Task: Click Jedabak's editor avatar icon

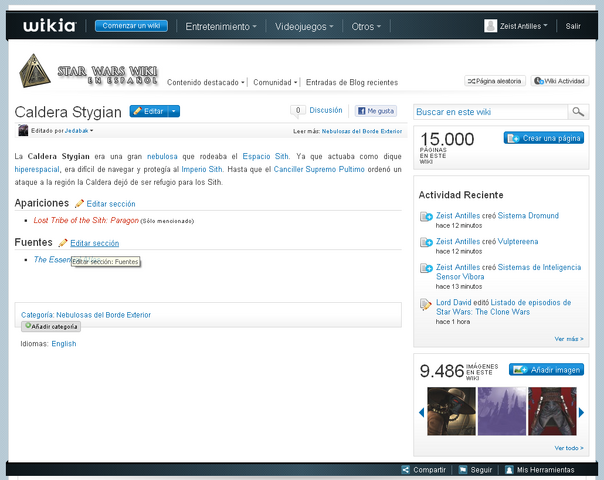Action: tap(23, 130)
